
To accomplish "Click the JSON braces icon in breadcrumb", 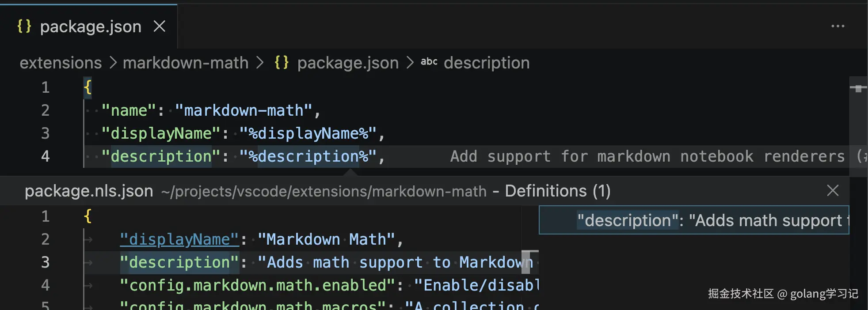I will (x=282, y=62).
